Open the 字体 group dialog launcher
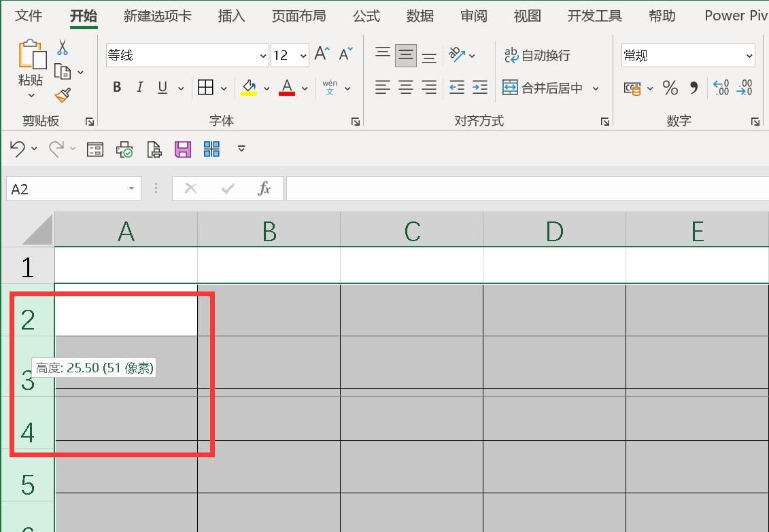769x532 pixels. 355,121
